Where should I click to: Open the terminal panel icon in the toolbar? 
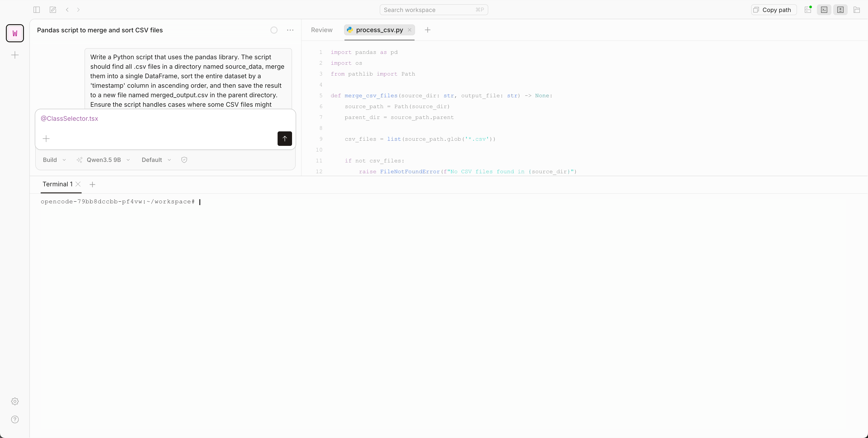824,10
